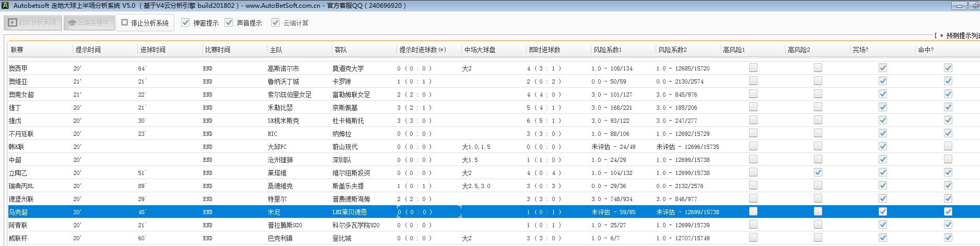980x246 pixels.
Task: Click the 提示时间 column header
Action: (88, 50)
